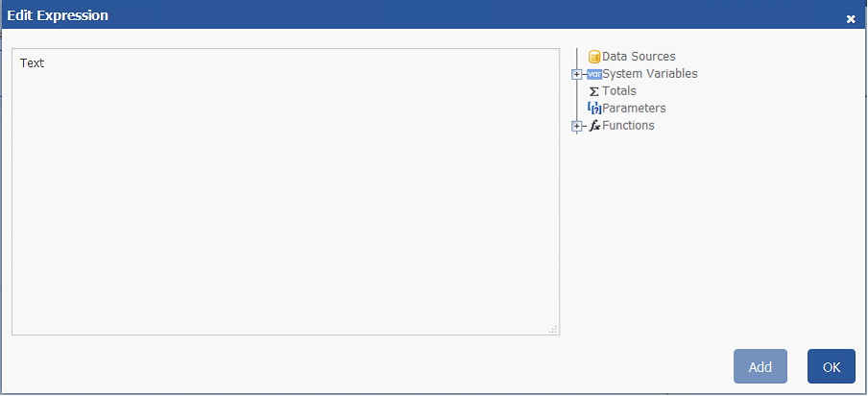
Task: Click the Edit Expression title text
Action: pyautogui.click(x=58, y=15)
